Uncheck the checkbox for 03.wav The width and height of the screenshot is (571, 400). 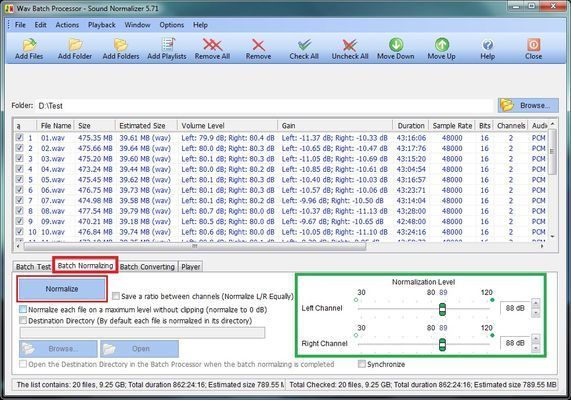tap(19, 158)
